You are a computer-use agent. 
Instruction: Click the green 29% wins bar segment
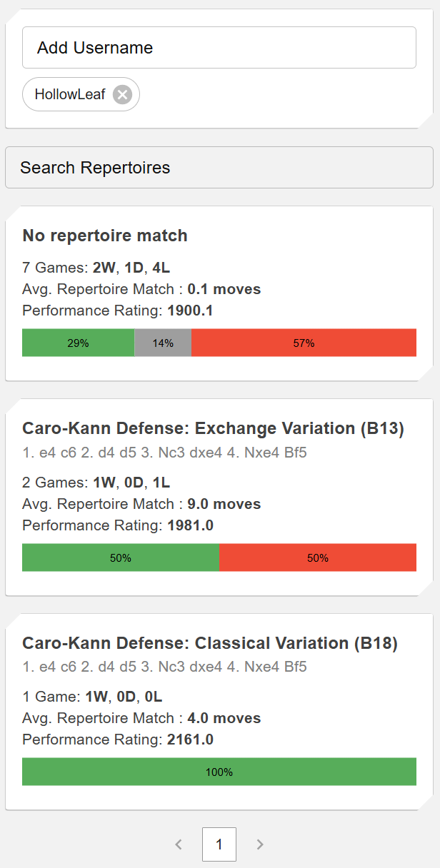pos(78,343)
